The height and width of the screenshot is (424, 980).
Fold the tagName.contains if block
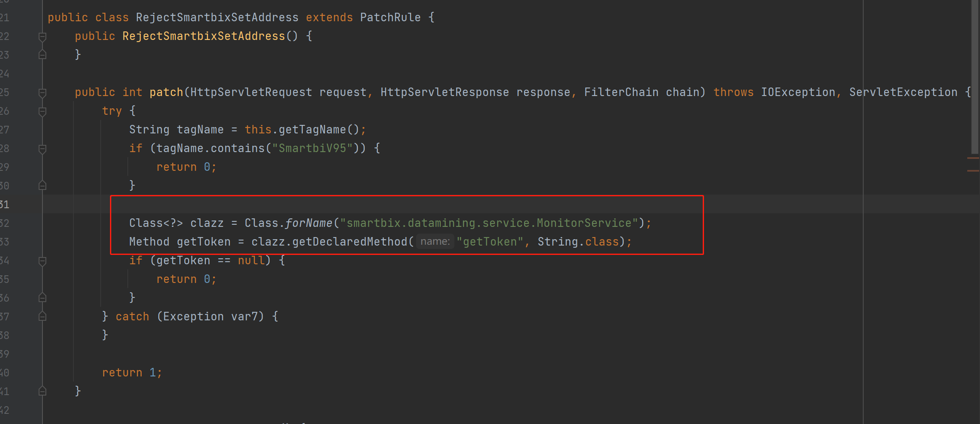42,149
